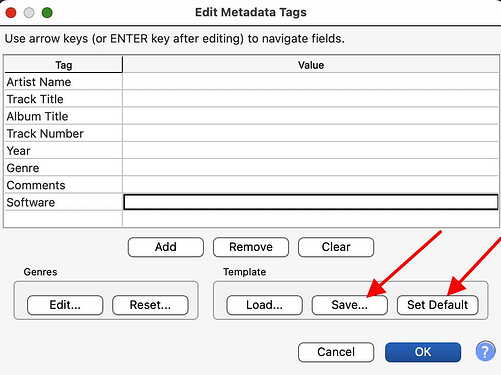Click Set Default template button
This screenshot has width=501, height=375.
438,305
